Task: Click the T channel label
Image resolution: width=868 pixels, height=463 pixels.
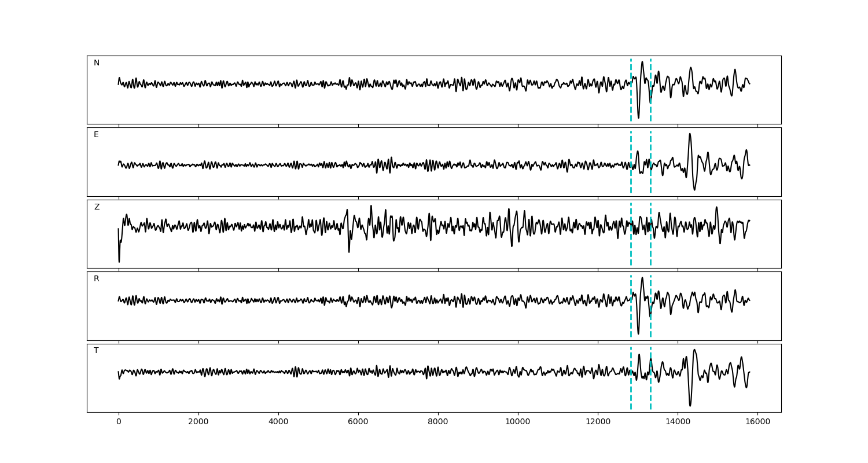Action: point(96,351)
